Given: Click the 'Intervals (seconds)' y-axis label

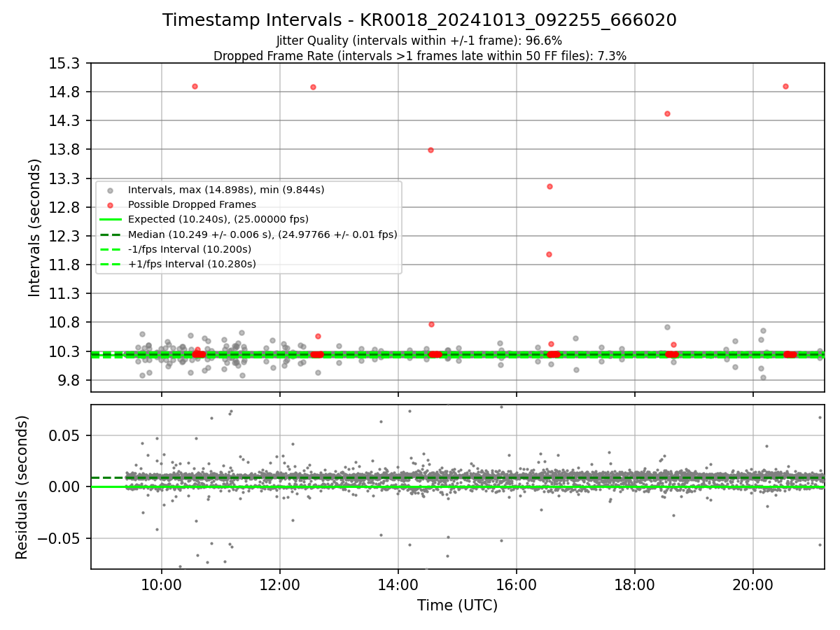Looking at the screenshot, I should (34, 227).
